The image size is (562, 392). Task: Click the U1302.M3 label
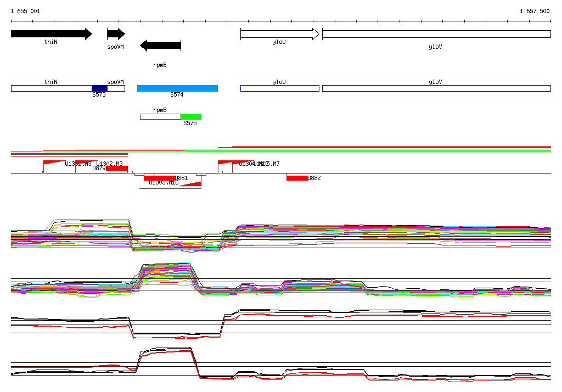[109, 164]
